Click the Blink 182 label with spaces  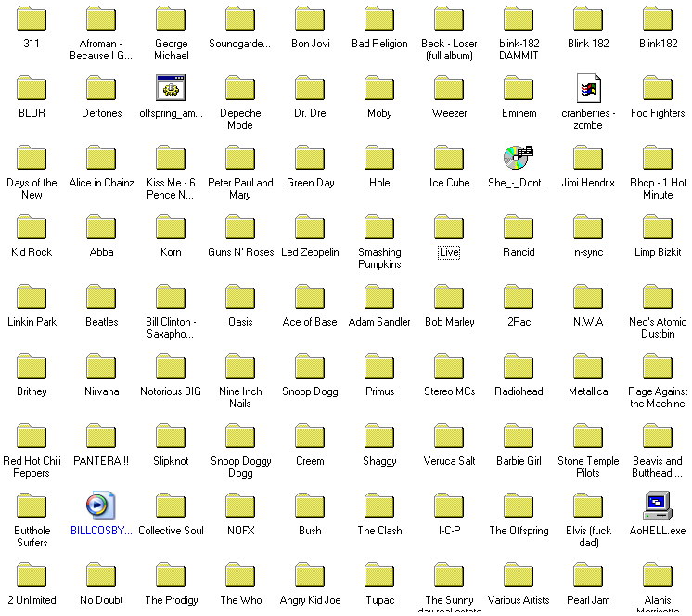tap(588, 44)
